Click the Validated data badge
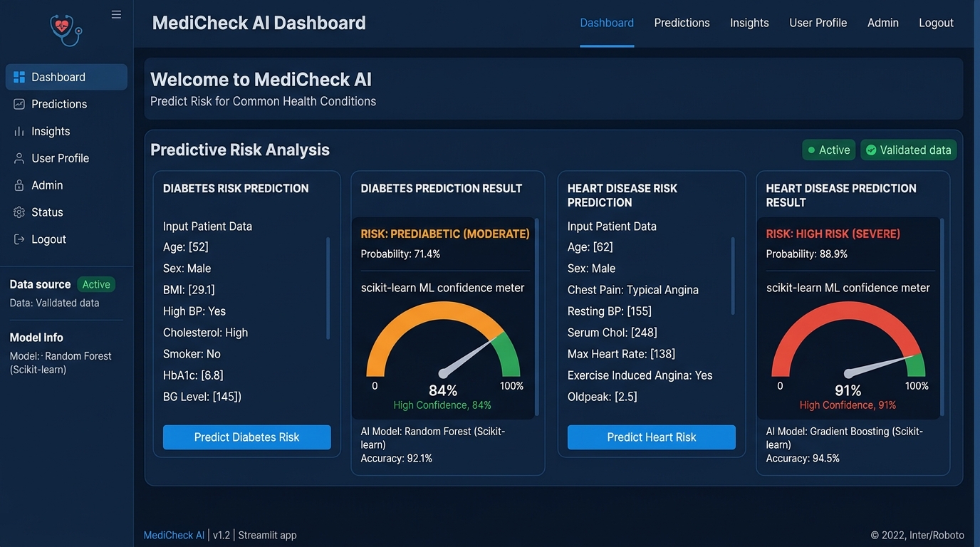Image resolution: width=980 pixels, height=547 pixels. point(908,150)
